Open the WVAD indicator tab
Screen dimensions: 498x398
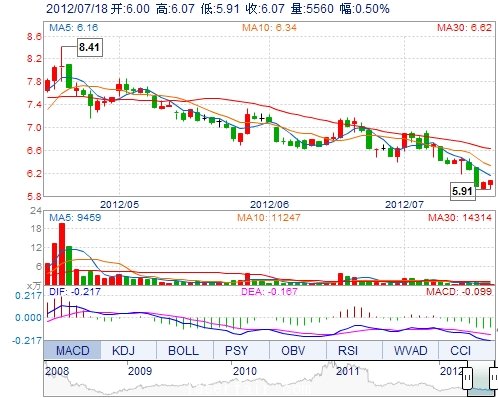[410, 350]
